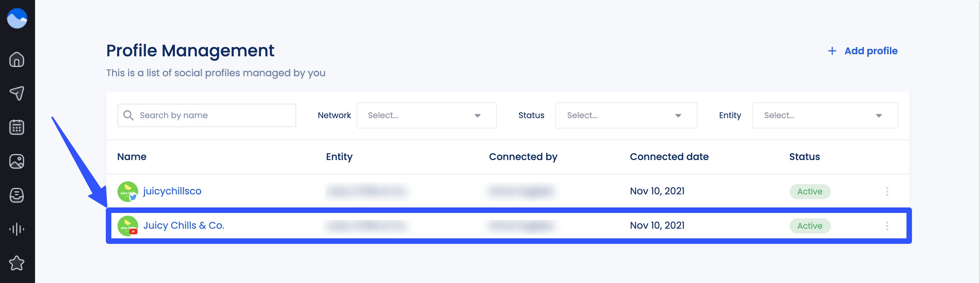This screenshot has height=283, width=980.
Task: Open the three-dot menu for juicychillsco
Action: click(x=887, y=191)
